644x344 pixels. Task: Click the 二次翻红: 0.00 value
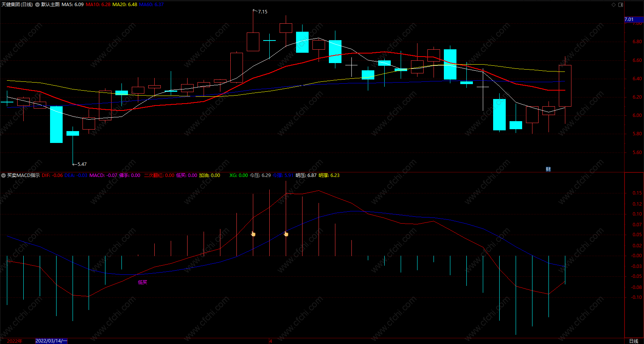coord(159,175)
